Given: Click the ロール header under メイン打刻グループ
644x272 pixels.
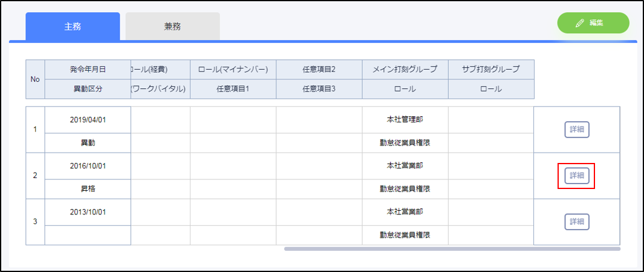Looking at the screenshot, I should pos(405,89).
